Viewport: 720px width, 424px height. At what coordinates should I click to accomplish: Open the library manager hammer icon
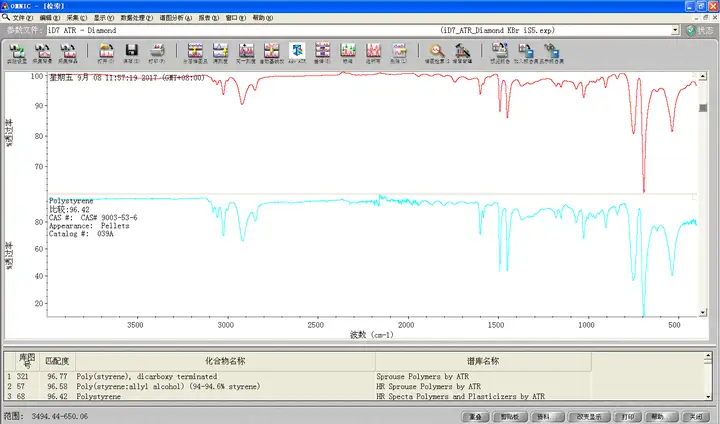pyautogui.click(x=462, y=53)
